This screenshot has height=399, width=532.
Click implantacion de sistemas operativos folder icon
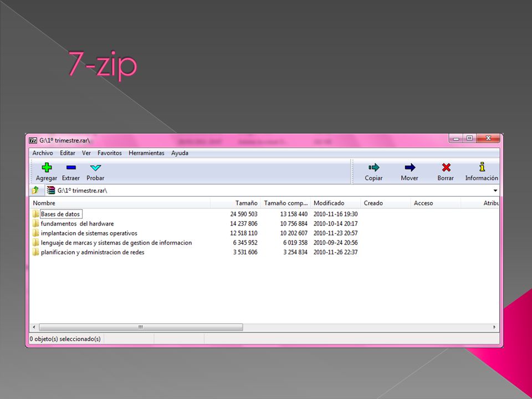pos(35,233)
